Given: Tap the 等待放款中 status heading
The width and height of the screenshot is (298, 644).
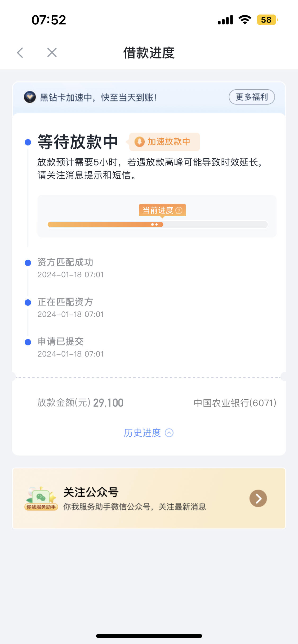Looking at the screenshot, I should tap(78, 142).
